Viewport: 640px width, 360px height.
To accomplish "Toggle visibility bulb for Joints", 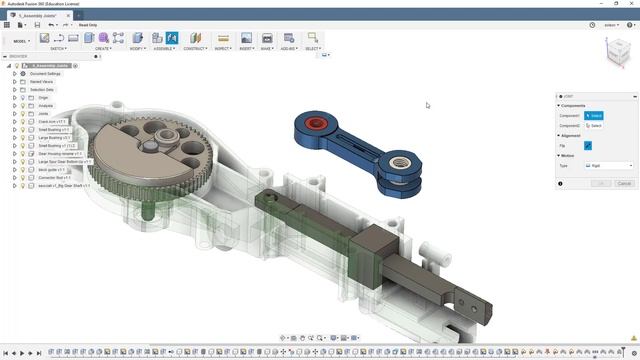I will 23,113.
